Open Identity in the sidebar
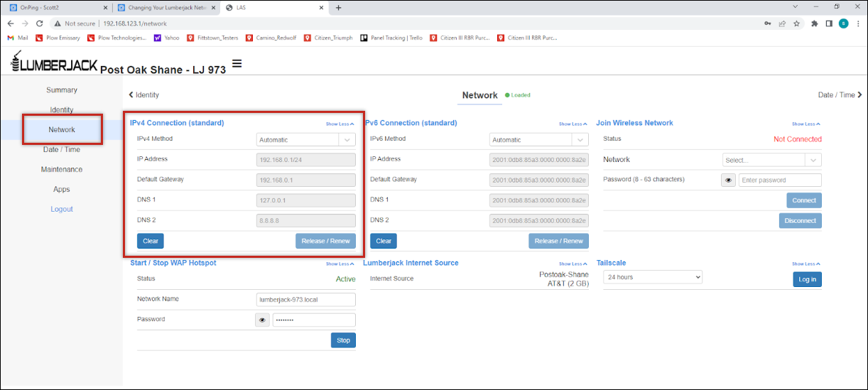Image resolution: width=868 pixels, height=390 pixels. point(62,110)
